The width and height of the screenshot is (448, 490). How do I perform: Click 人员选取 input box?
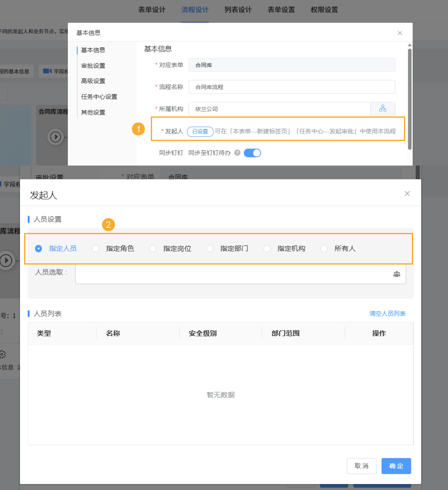tap(240, 274)
